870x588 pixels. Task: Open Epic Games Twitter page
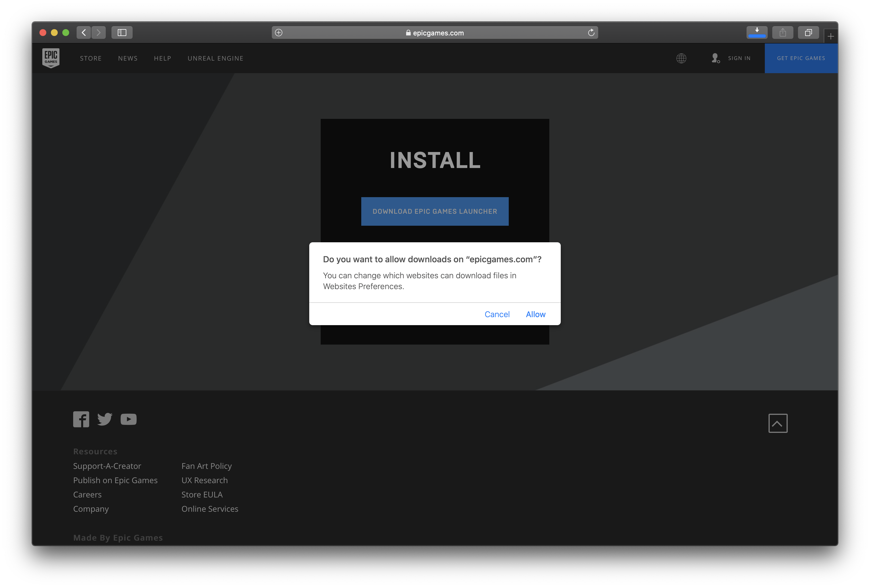[x=105, y=419]
